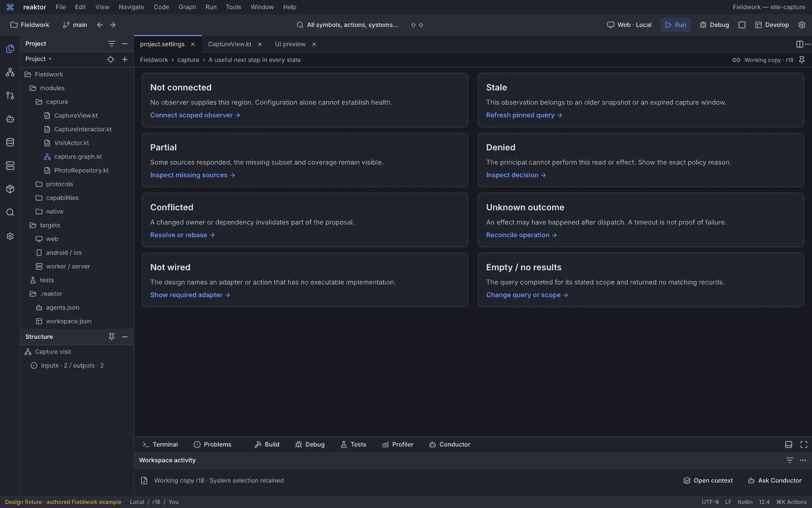This screenshot has width=812, height=508.
Task: Add new item with plus icon
Action: 125,59
